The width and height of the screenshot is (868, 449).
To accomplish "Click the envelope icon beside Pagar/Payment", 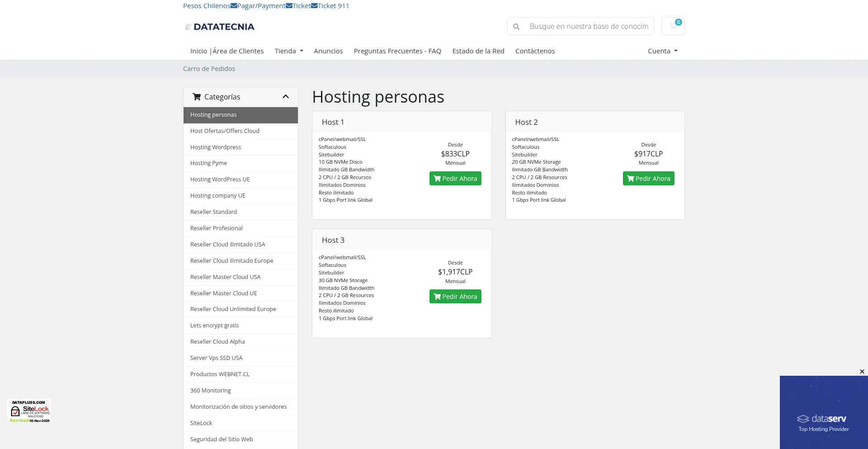I will [234, 6].
